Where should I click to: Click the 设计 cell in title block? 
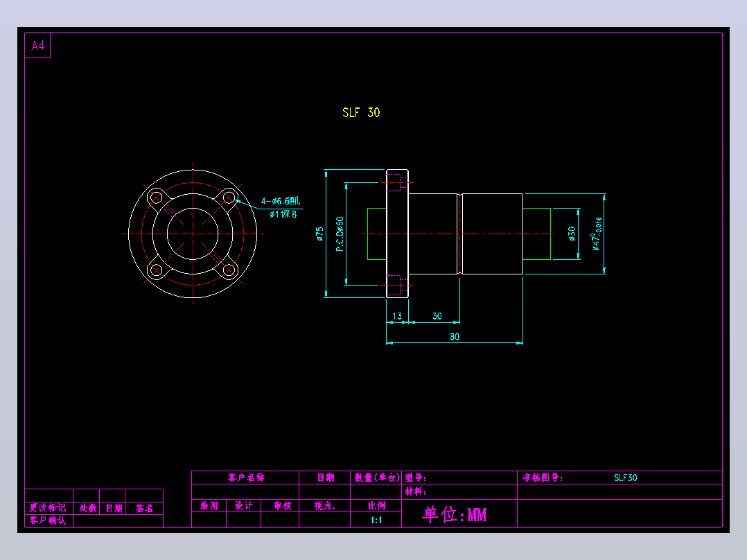coord(243,506)
